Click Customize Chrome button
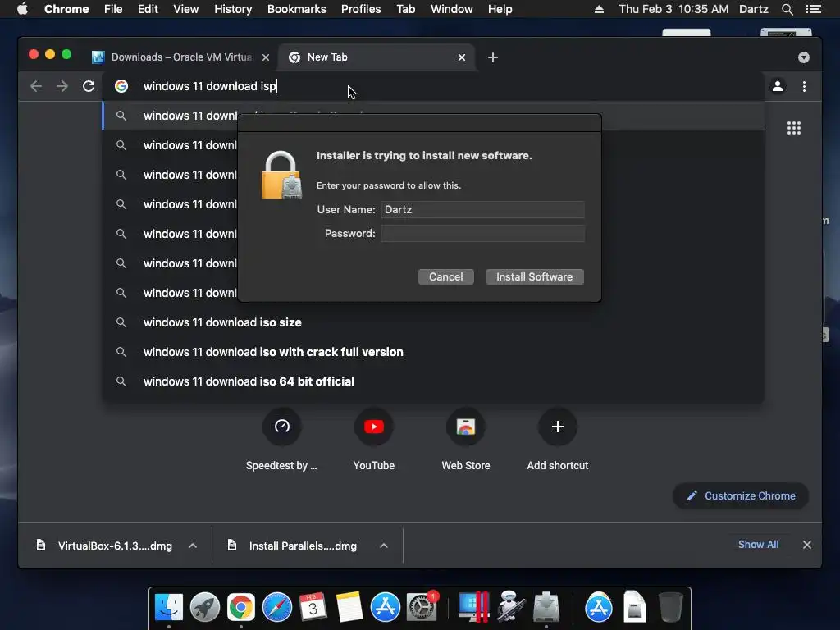Image resolution: width=840 pixels, height=630 pixels. 741,496
